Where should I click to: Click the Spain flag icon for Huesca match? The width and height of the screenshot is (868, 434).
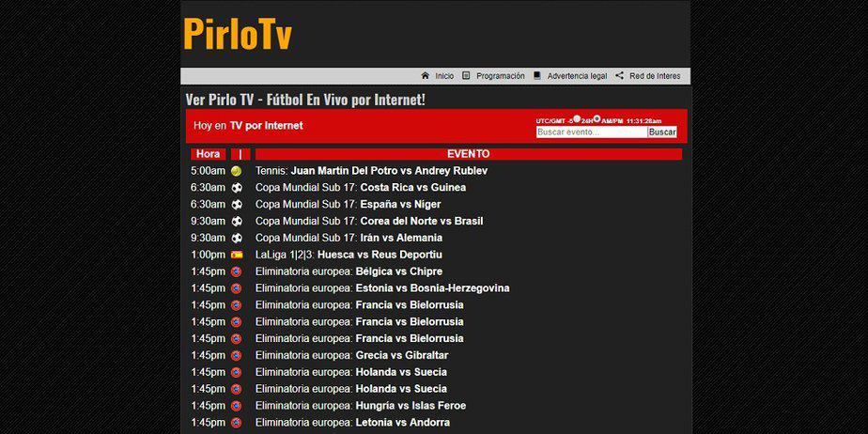tap(237, 255)
